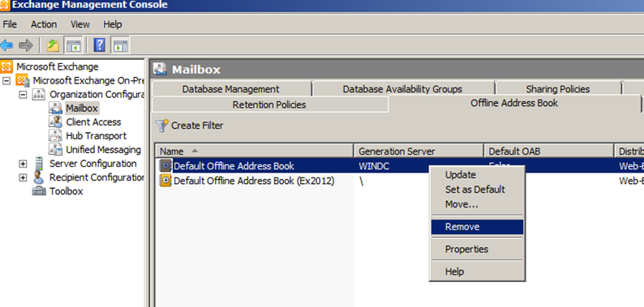Click the Organization Configuration node icon
Screen dimensions: 644x307
[x=39, y=94]
